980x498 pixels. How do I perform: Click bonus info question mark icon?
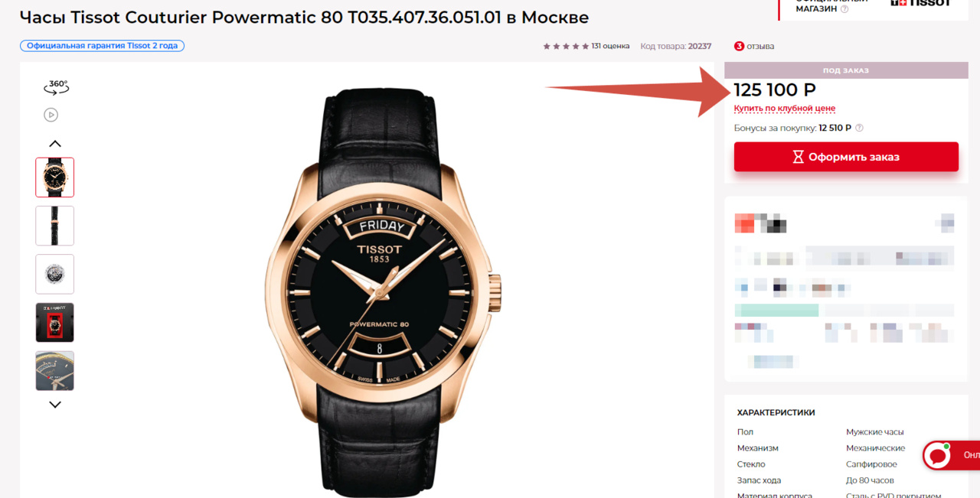[x=859, y=128]
